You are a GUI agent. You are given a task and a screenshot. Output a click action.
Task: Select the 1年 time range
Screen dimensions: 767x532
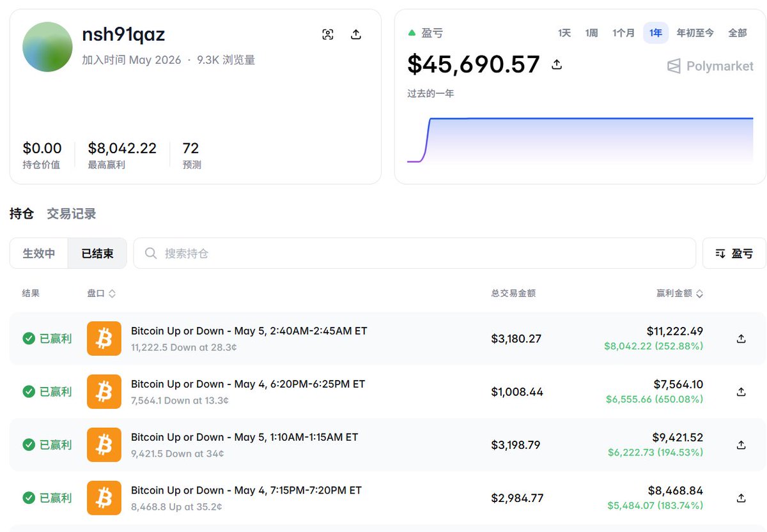(x=656, y=33)
